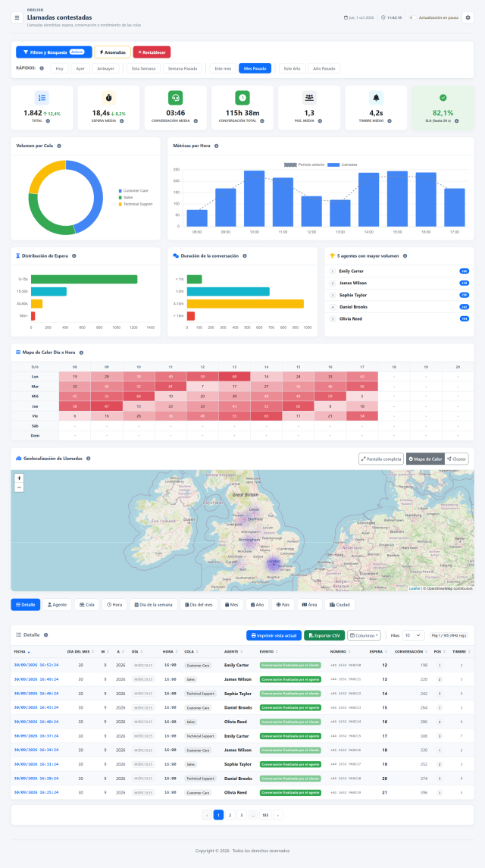Open the Pantalla completa map button
Viewport: 485px width, 868px height.
coord(381,459)
